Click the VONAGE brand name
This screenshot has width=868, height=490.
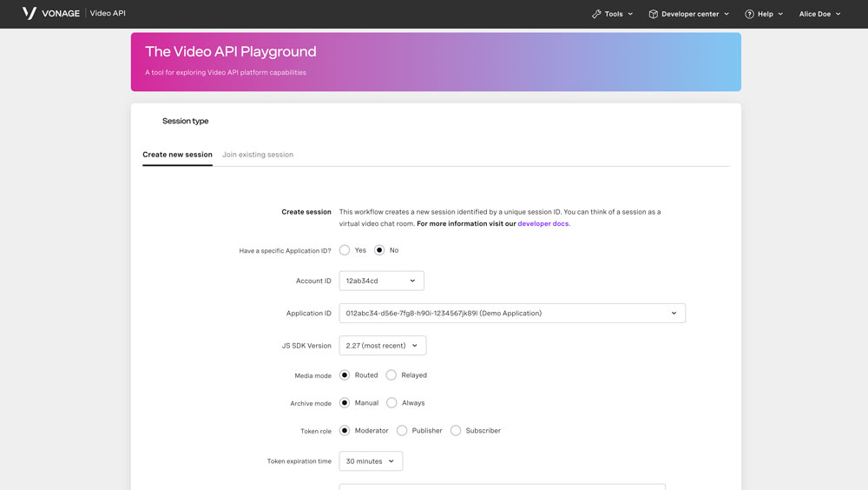click(61, 13)
